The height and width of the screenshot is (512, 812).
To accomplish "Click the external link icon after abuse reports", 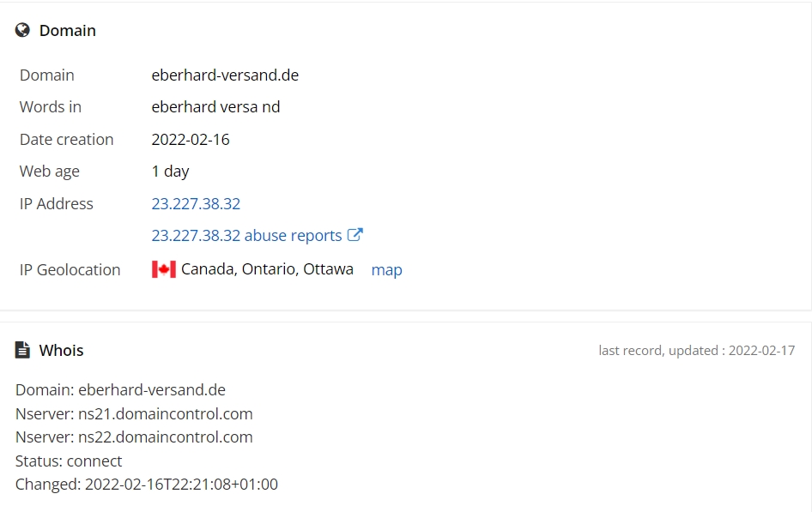I will point(354,235).
